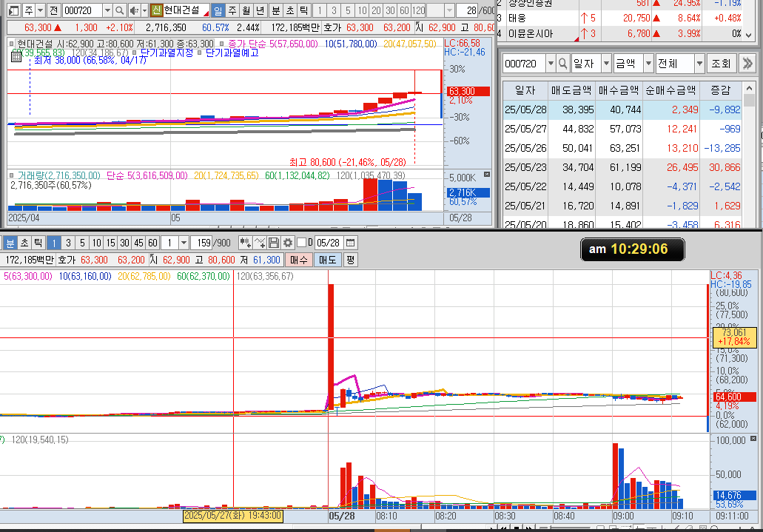Screen dimensions: 763x532
Task: Open the dropdown arrow beside the speaker icon
Action: (x=144, y=10)
